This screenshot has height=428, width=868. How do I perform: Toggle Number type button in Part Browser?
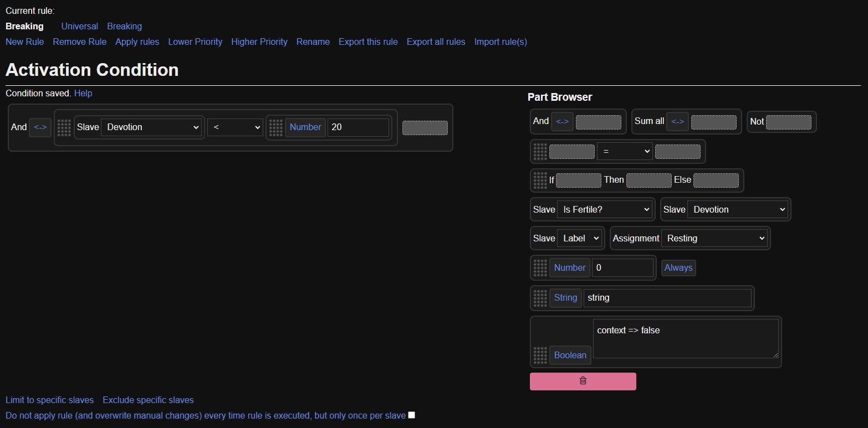(569, 268)
